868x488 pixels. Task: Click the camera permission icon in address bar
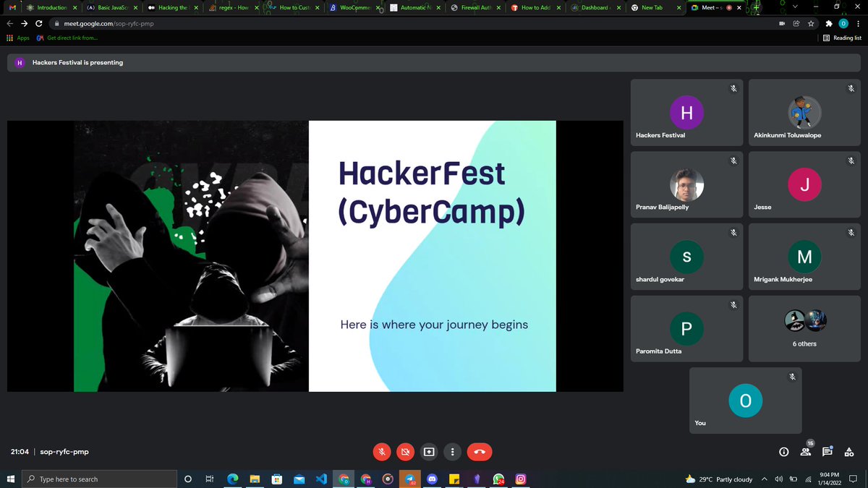[781, 23]
